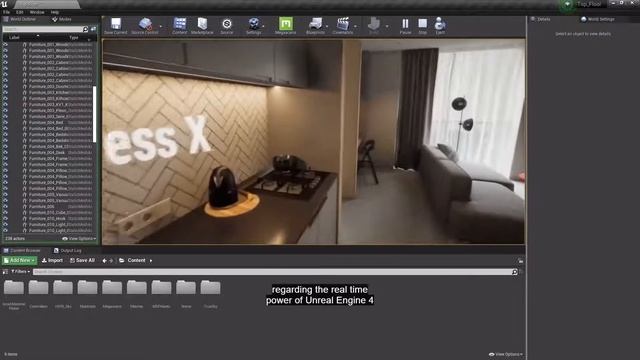Switch to the World Settings tab

[598, 19]
